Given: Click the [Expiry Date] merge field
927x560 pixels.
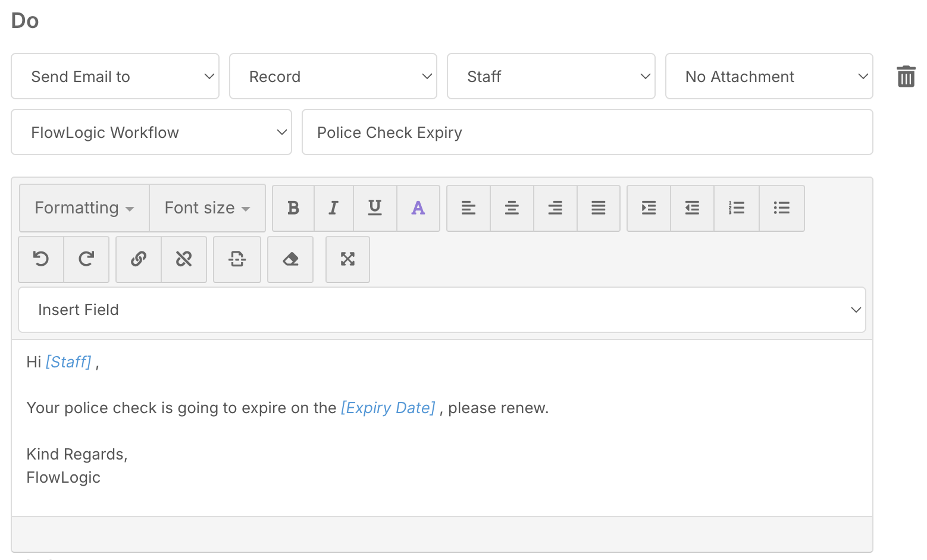Looking at the screenshot, I should click(x=388, y=408).
